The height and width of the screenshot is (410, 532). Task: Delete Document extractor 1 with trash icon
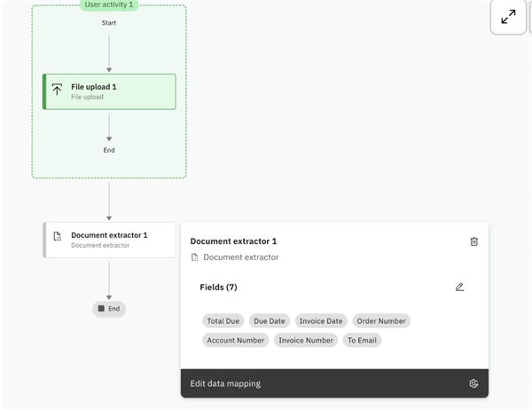474,241
